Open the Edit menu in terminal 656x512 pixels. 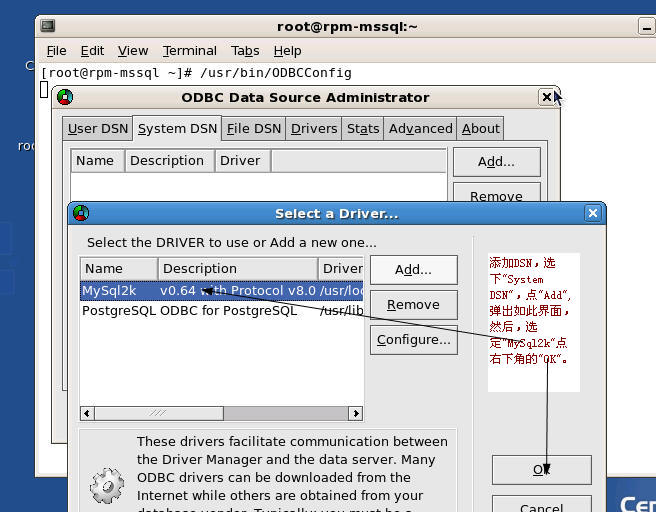coord(92,51)
